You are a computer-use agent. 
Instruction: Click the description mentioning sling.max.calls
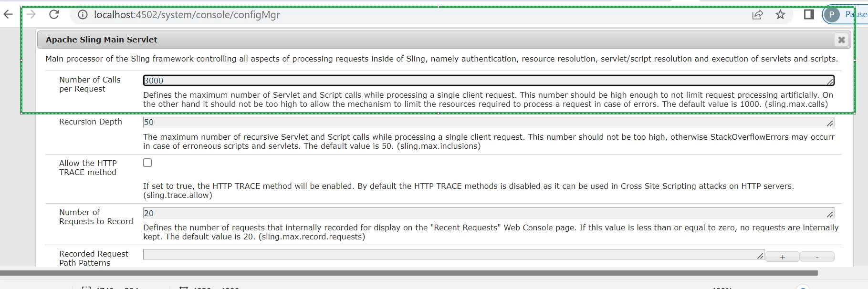click(488, 100)
